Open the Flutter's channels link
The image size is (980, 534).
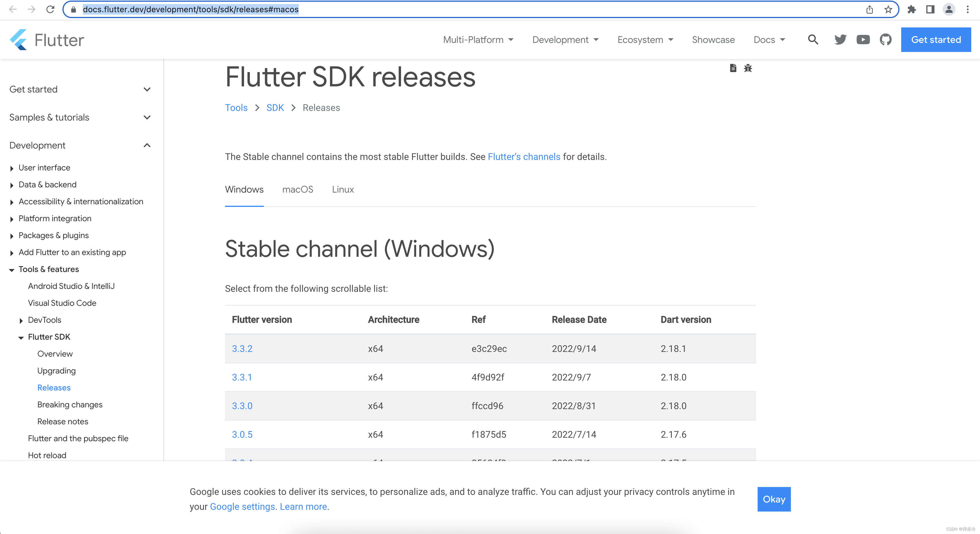(x=524, y=157)
